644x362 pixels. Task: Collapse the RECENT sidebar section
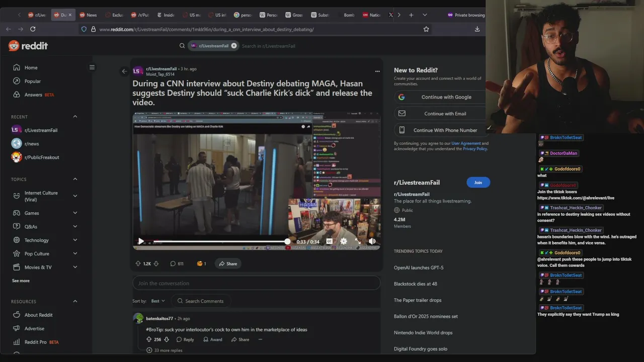[75, 117]
